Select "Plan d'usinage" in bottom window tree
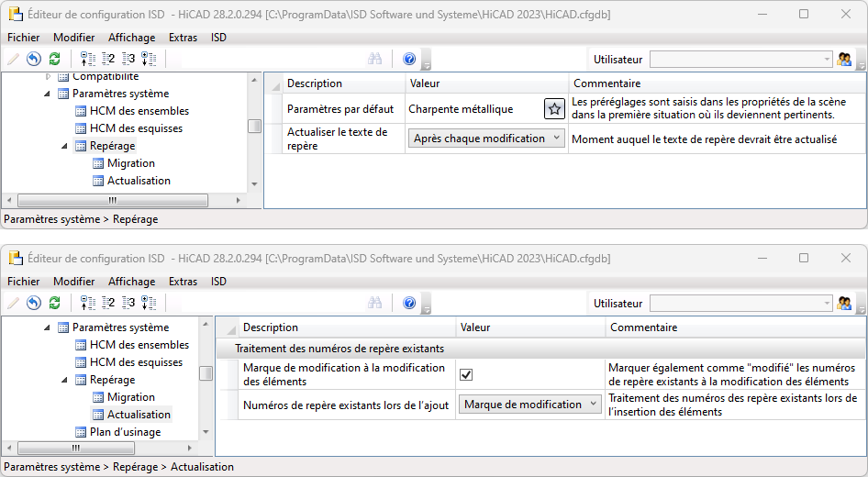868x477 pixels. click(125, 432)
